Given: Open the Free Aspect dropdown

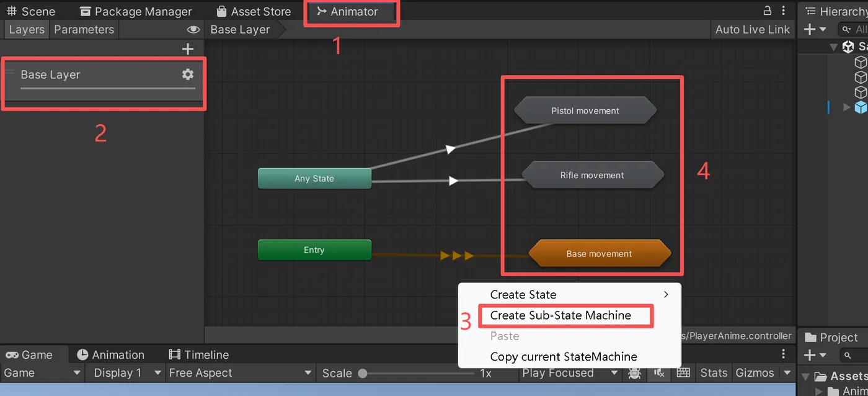Looking at the screenshot, I should click(x=240, y=373).
